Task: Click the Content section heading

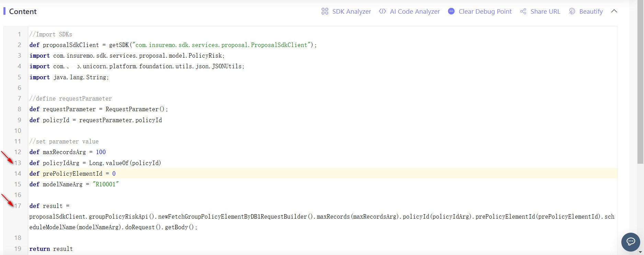Action: pyautogui.click(x=23, y=11)
